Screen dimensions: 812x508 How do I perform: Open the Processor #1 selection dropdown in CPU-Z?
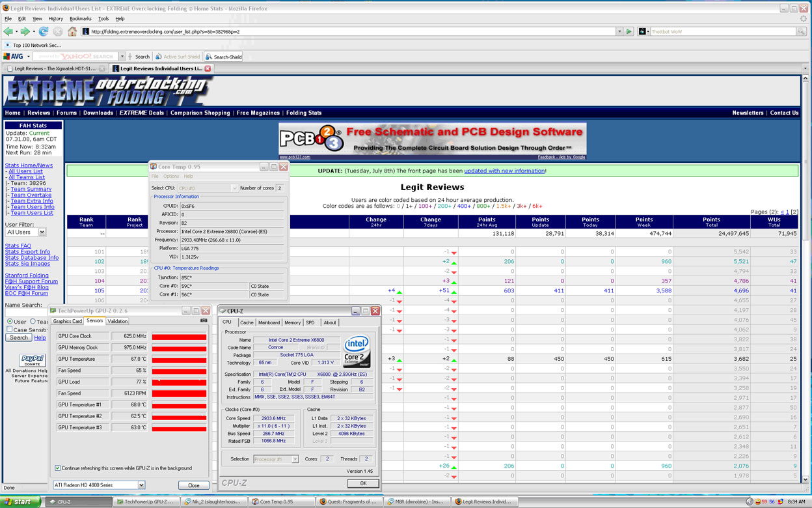tap(275, 459)
